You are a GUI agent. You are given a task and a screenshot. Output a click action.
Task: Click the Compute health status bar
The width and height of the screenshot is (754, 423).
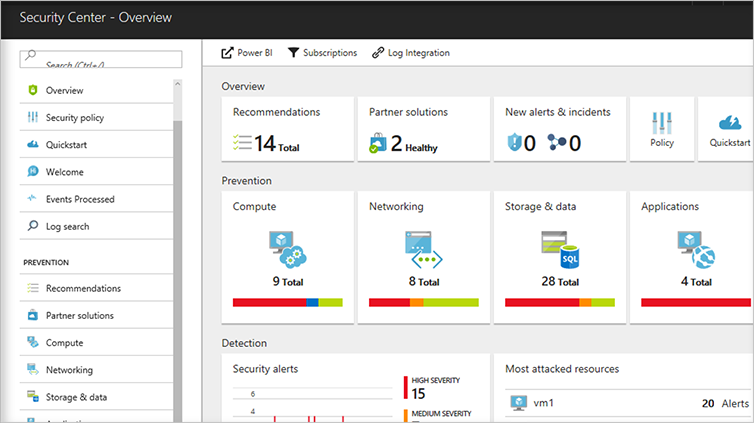pos(288,302)
